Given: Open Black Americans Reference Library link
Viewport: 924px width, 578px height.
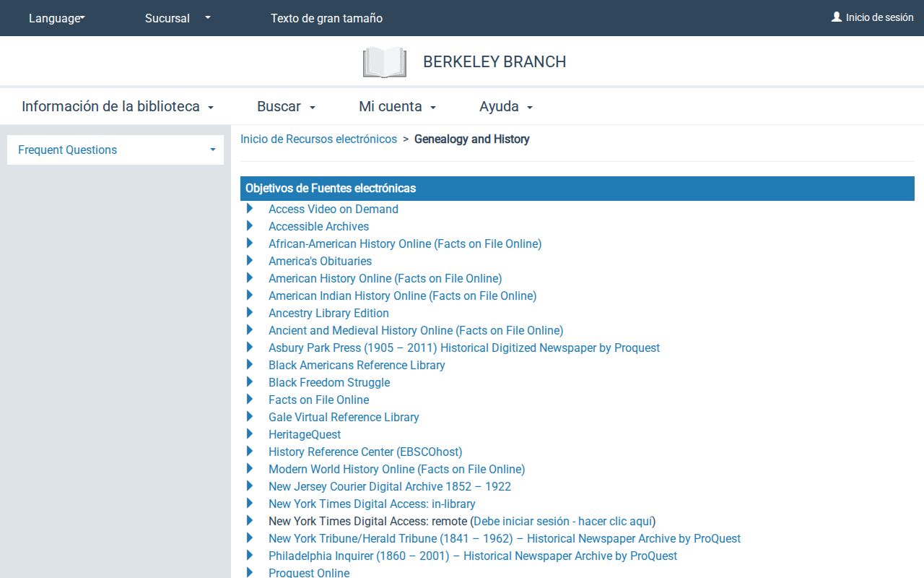Looking at the screenshot, I should click(357, 365).
